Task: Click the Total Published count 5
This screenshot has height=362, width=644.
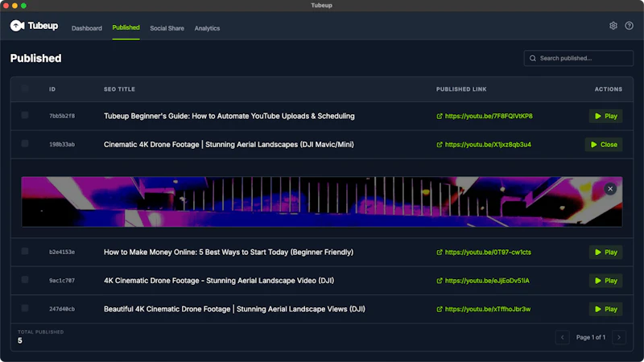Action: click(x=19, y=340)
